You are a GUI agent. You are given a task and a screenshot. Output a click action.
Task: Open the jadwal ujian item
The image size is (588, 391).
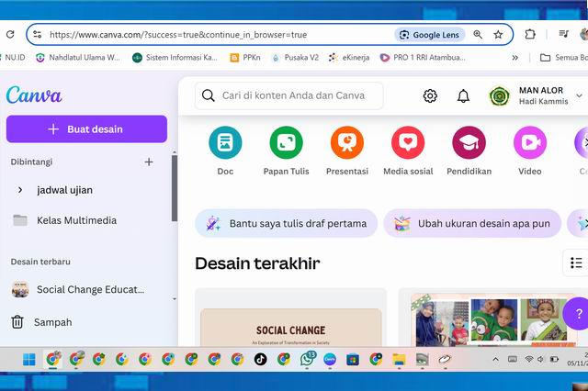[64, 190]
